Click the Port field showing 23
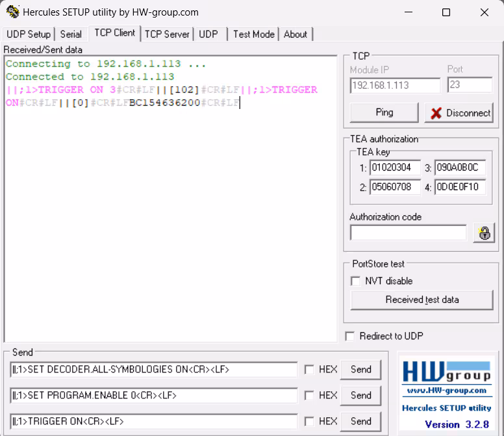 pyautogui.click(x=470, y=85)
